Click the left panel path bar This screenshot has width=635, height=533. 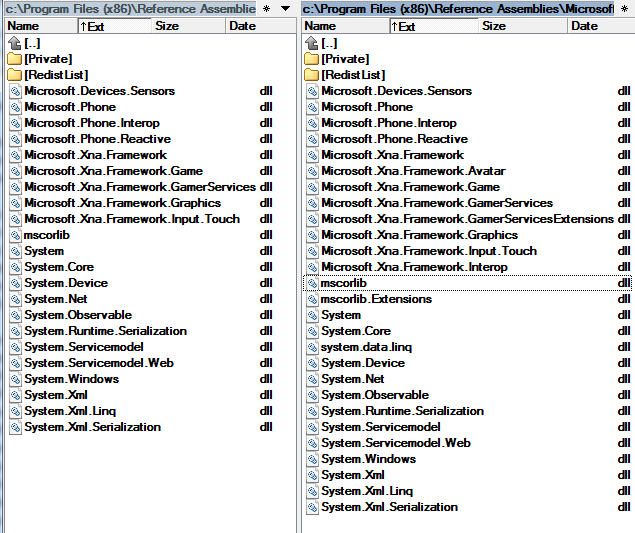pyautogui.click(x=130, y=9)
